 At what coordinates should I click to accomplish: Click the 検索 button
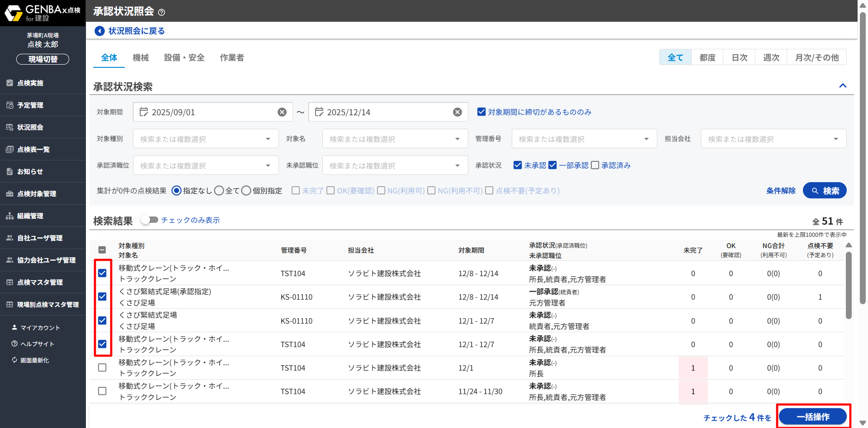825,191
